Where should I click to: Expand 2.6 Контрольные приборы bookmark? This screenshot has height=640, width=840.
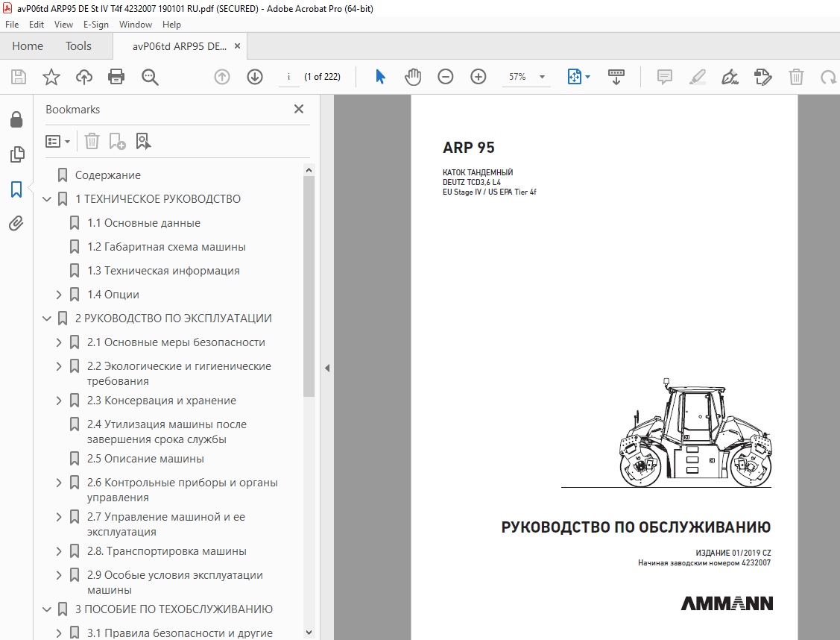point(59,483)
